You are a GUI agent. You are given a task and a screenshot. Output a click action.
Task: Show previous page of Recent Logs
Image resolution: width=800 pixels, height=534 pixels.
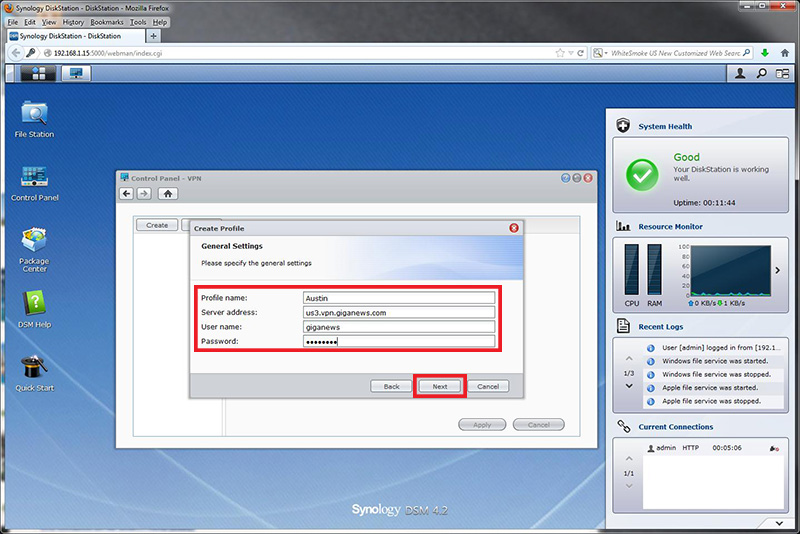tap(629, 359)
